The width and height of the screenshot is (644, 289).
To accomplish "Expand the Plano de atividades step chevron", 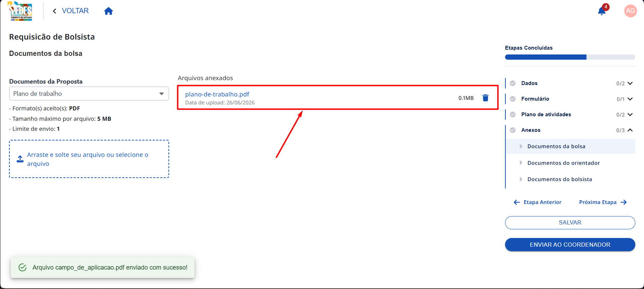I will pos(630,114).
